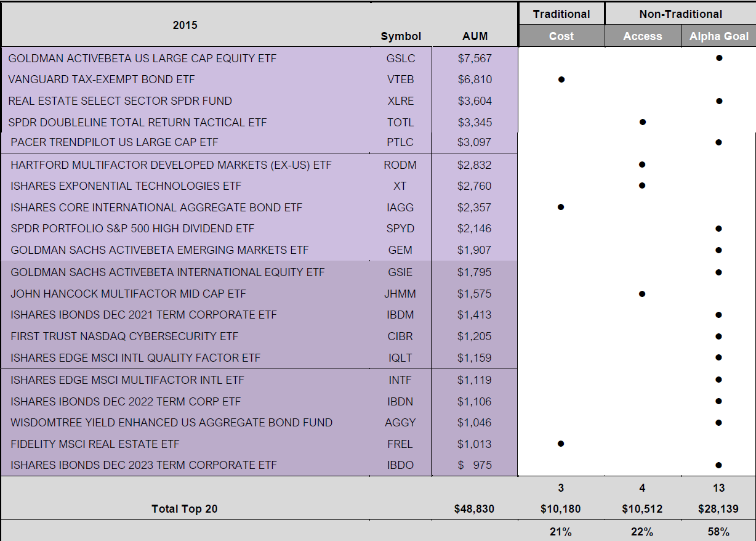The image size is (756, 541).
Task: Click the Total Top 20 label
Action: (x=185, y=509)
